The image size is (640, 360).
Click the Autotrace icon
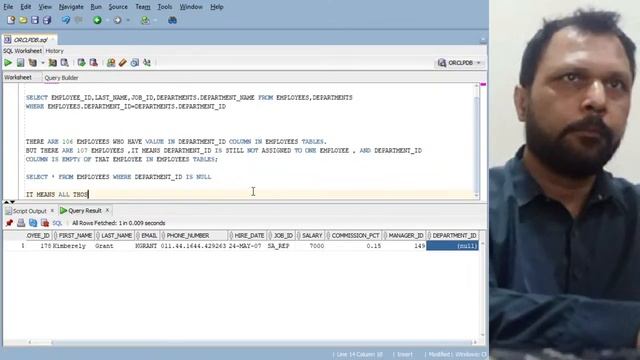[53, 62]
